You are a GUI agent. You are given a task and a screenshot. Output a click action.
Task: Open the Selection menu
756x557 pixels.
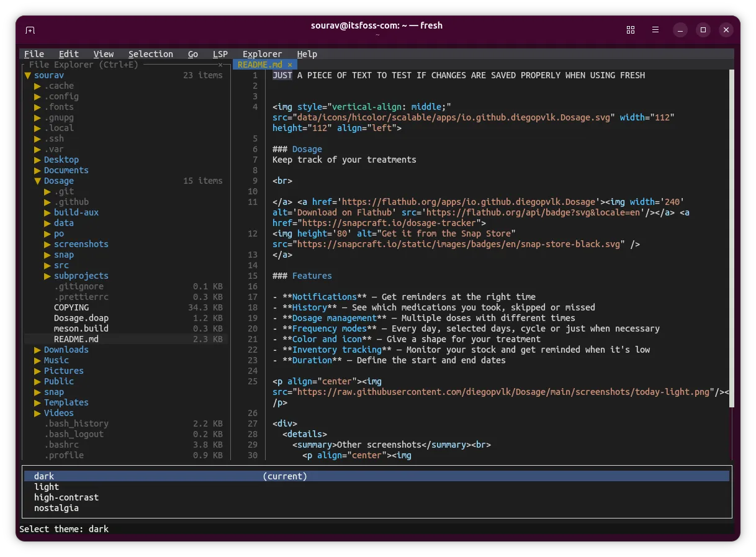point(151,54)
